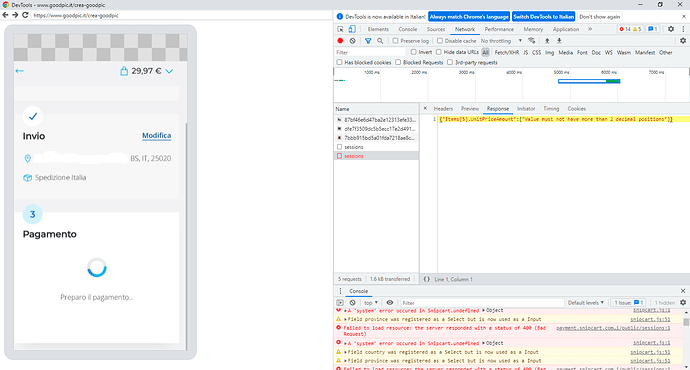The width and height of the screenshot is (690, 370).
Task: Enable Preserve log checkbox
Action: click(395, 41)
